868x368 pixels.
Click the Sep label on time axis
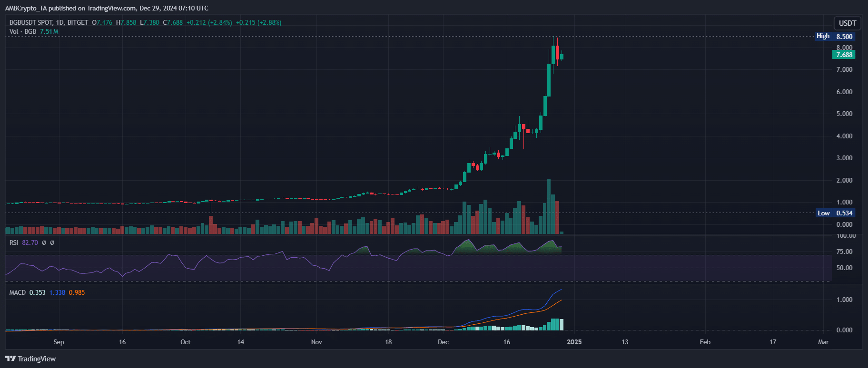59,342
